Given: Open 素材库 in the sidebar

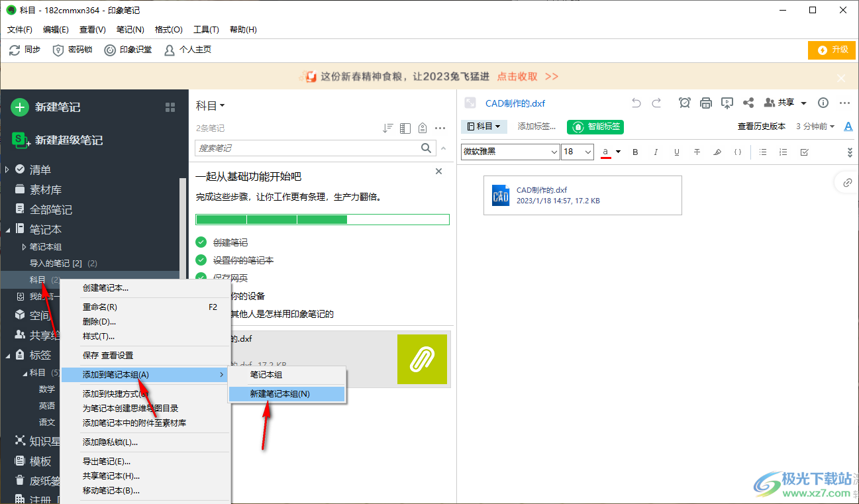Looking at the screenshot, I should tap(45, 190).
